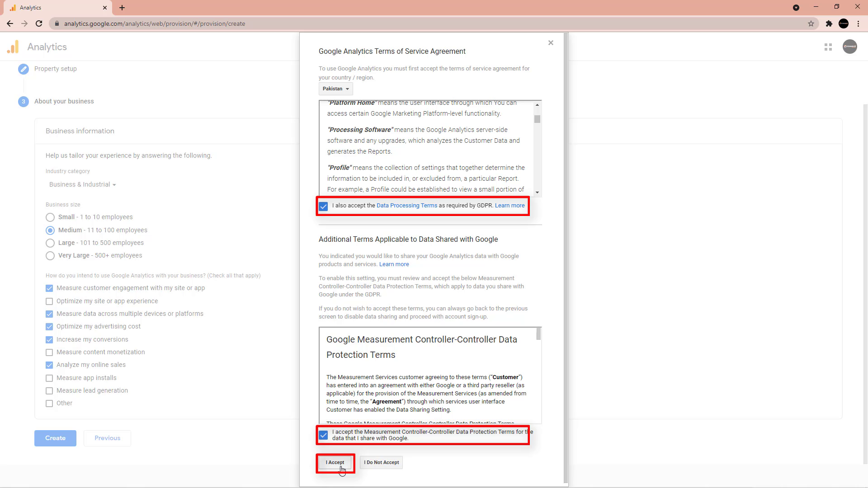The width and height of the screenshot is (868, 488).
Task: Select Small 1 to 10 employees radio
Action: [x=50, y=217]
